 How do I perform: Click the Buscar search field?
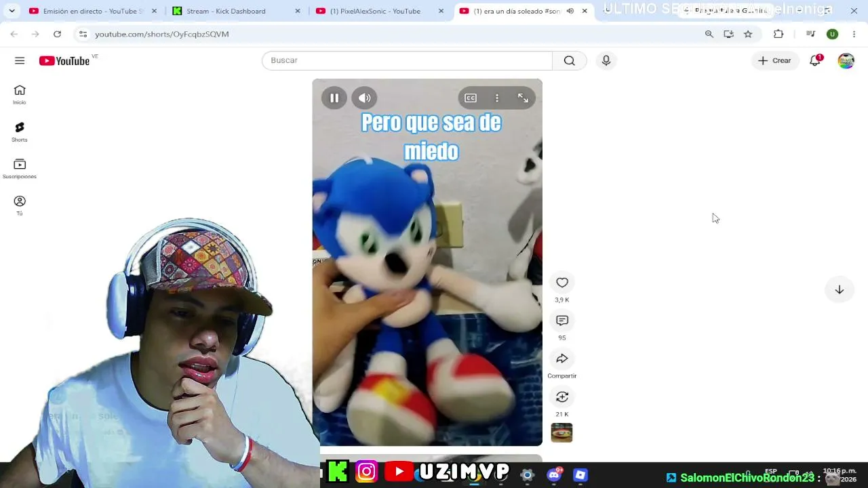click(x=407, y=60)
